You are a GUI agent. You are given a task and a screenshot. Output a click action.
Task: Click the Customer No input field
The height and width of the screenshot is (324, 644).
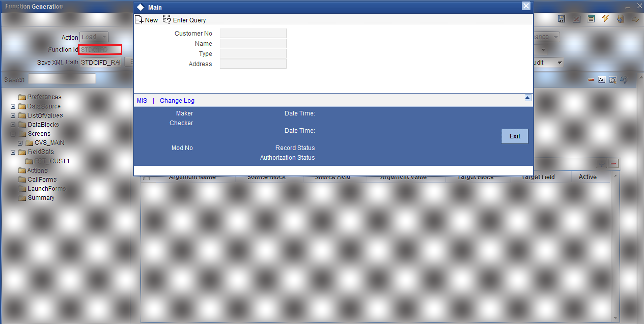(253, 33)
